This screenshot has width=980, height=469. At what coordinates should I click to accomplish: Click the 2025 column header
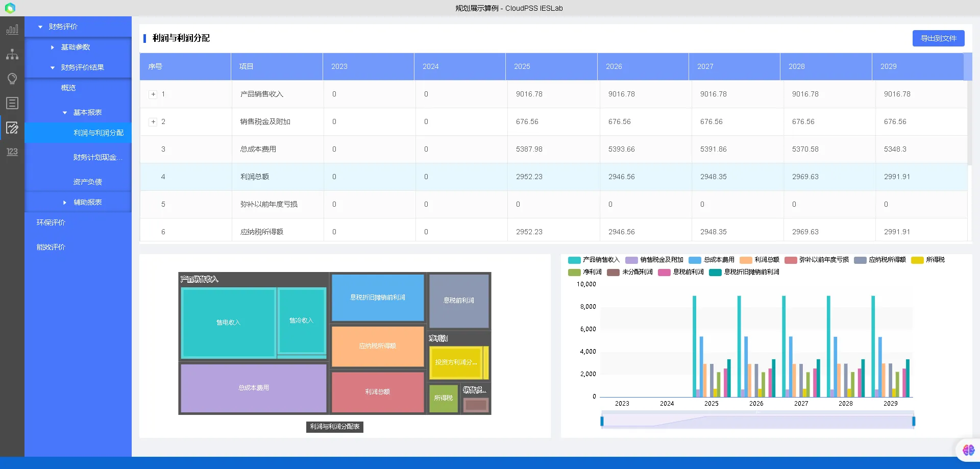551,66
